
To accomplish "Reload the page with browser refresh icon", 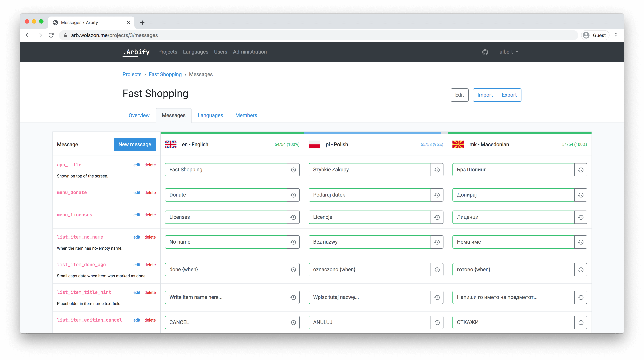I will click(x=51, y=35).
